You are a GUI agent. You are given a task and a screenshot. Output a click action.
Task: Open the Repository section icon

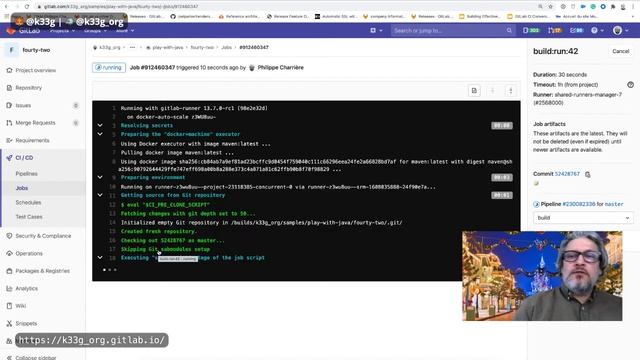[x=9, y=88]
